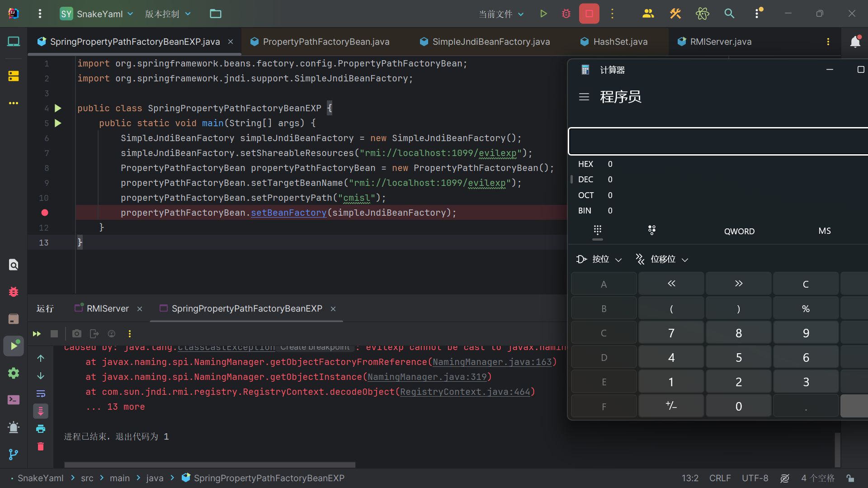Expand the 当前文件 run configuration dropdown
Image resolution: width=868 pixels, height=488 pixels.
pyautogui.click(x=501, y=14)
